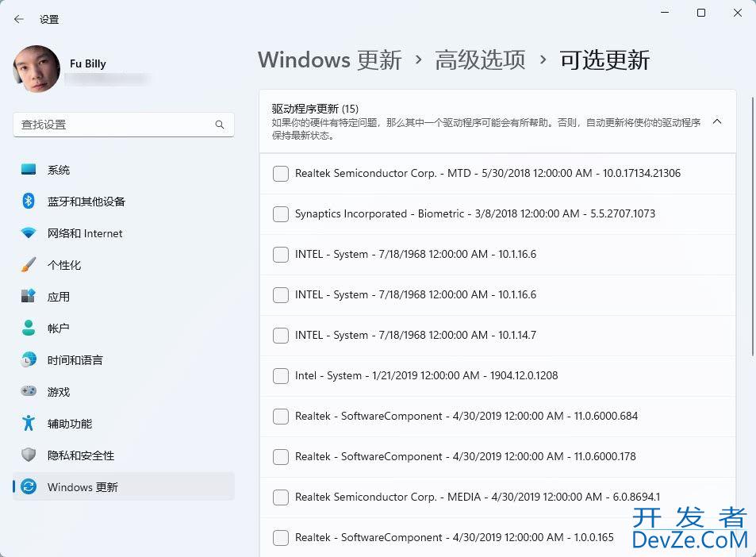The height and width of the screenshot is (557, 756).
Task: Open 游戏 settings page
Action: click(x=124, y=392)
